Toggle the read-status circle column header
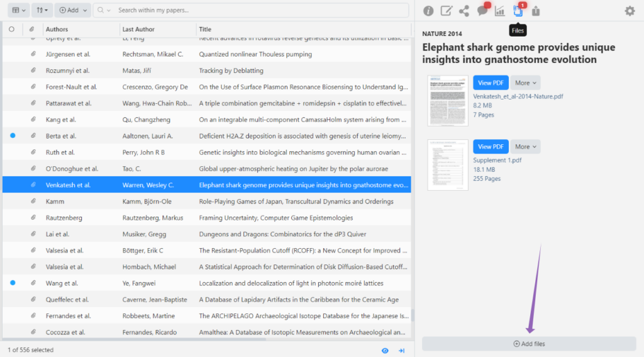The height and width of the screenshot is (357, 644). [12, 29]
